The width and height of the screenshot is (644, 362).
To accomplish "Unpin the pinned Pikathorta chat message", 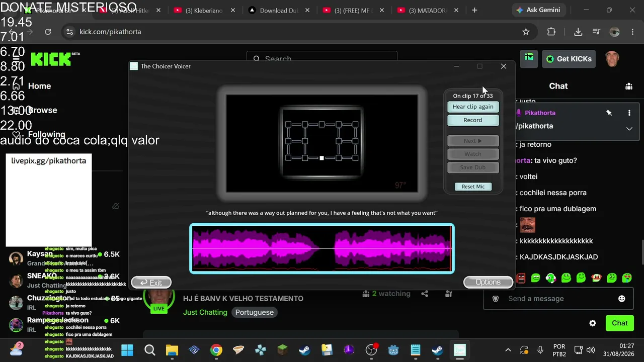I will point(609,113).
